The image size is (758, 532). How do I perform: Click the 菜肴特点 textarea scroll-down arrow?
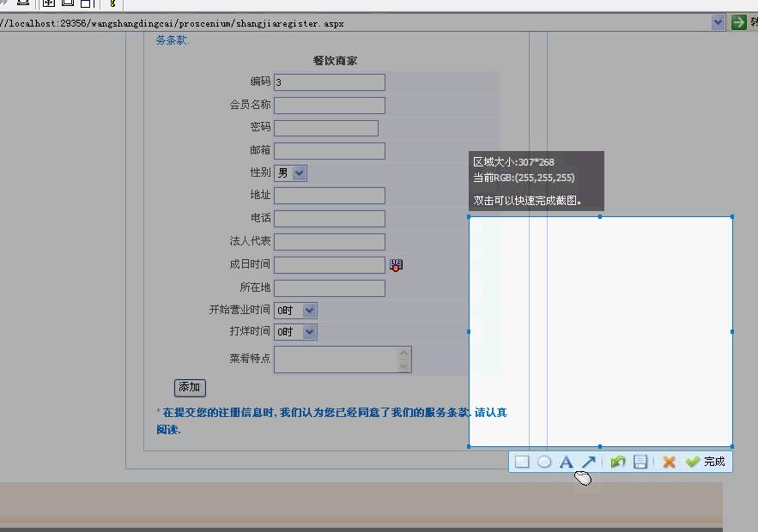(x=403, y=366)
